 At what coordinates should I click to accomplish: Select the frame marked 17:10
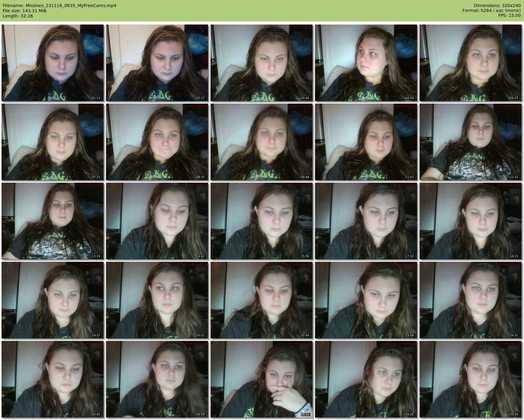coord(366,221)
